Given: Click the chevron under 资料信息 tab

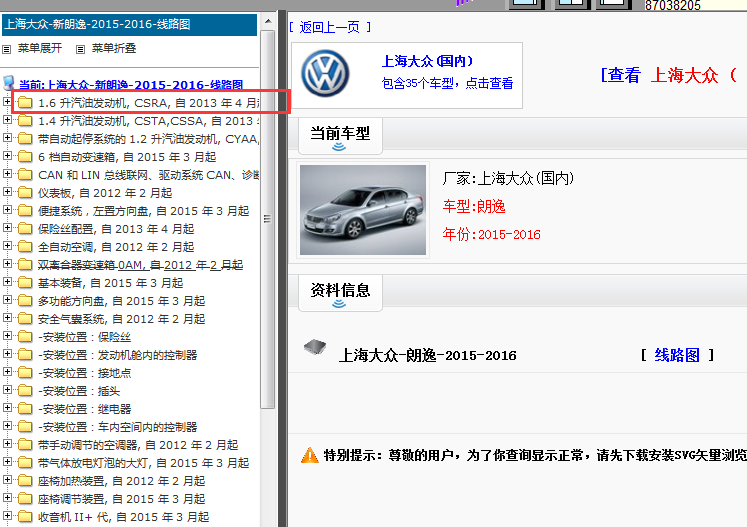Looking at the screenshot, I should click(x=339, y=304).
